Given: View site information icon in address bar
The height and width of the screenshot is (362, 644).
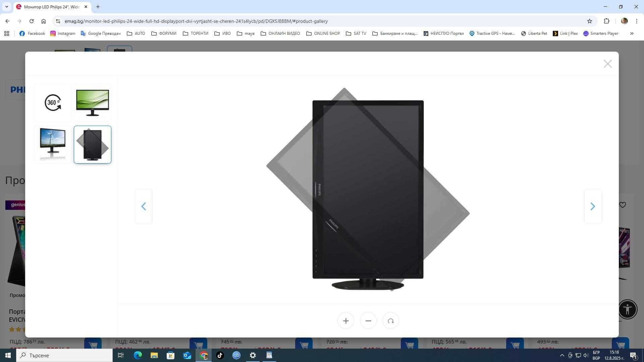Looking at the screenshot, I should pos(58,21).
